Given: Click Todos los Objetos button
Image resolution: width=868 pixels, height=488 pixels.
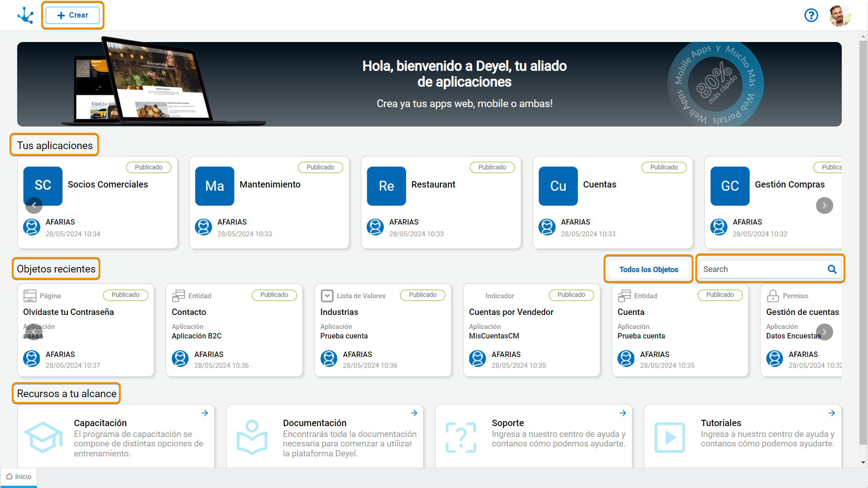Looking at the screenshot, I should (648, 269).
